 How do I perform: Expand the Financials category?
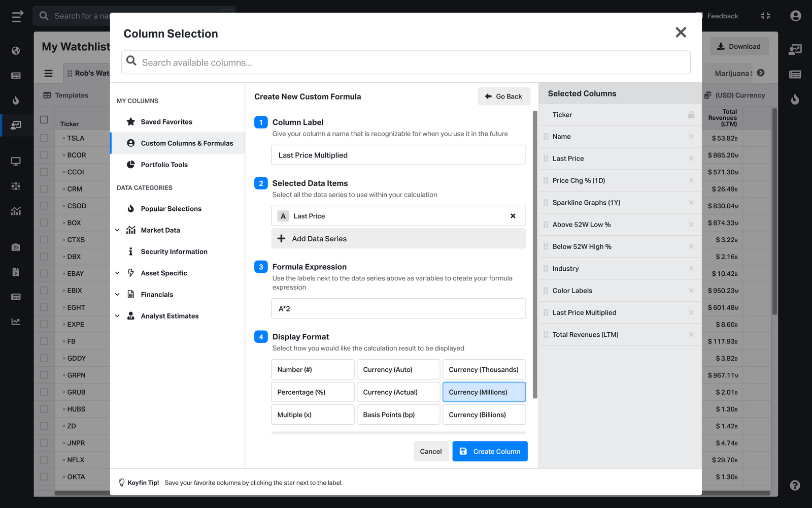coord(117,295)
